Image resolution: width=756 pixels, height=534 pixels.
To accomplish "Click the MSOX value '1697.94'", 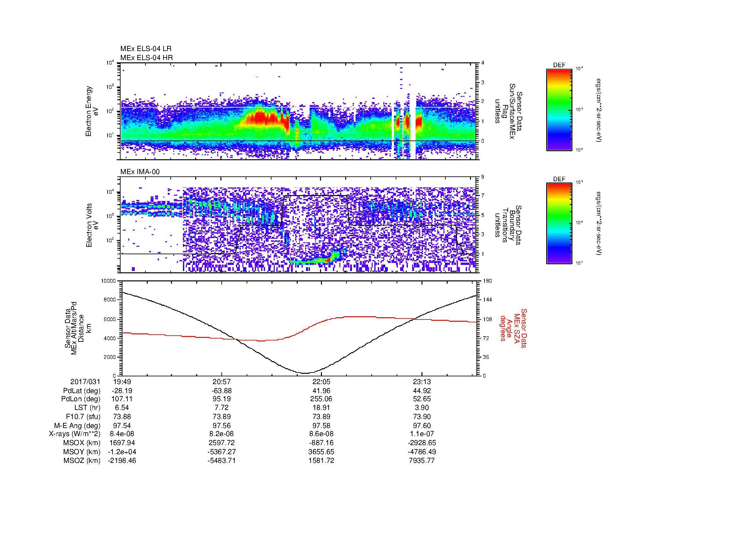I will 122,443.
